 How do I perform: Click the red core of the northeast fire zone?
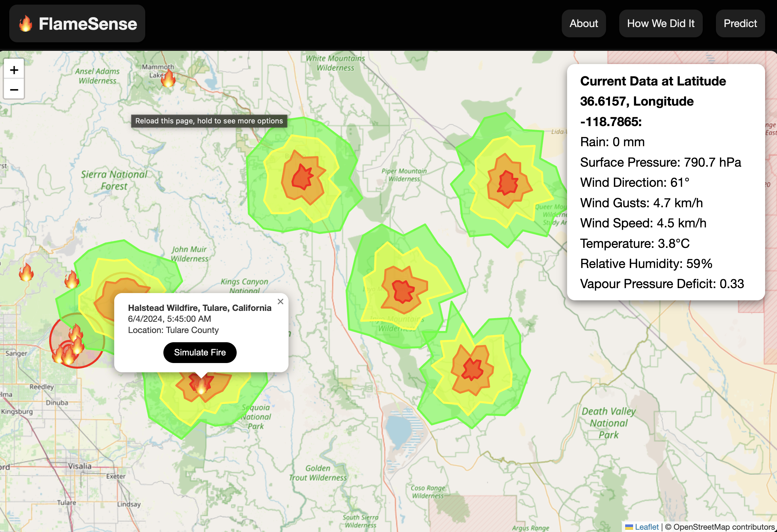pyautogui.click(x=508, y=183)
